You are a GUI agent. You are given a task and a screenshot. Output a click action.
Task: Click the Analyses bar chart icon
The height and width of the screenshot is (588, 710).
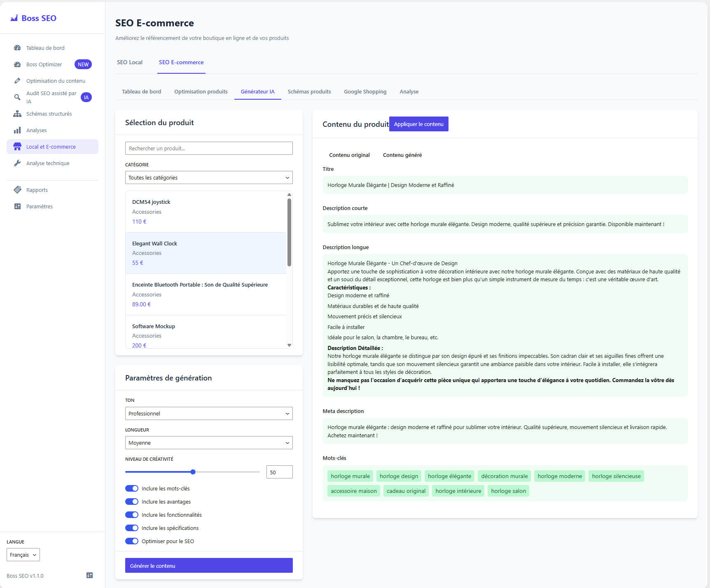(17, 130)
